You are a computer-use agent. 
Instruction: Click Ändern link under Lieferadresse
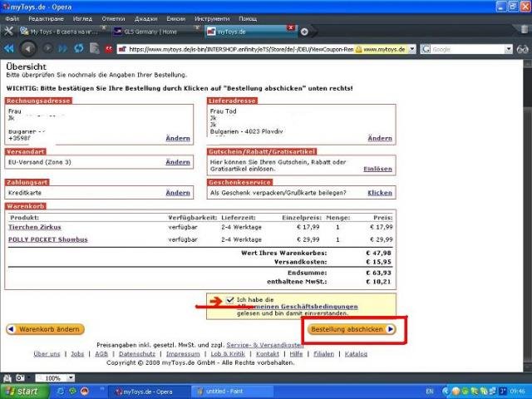(379, 138)
